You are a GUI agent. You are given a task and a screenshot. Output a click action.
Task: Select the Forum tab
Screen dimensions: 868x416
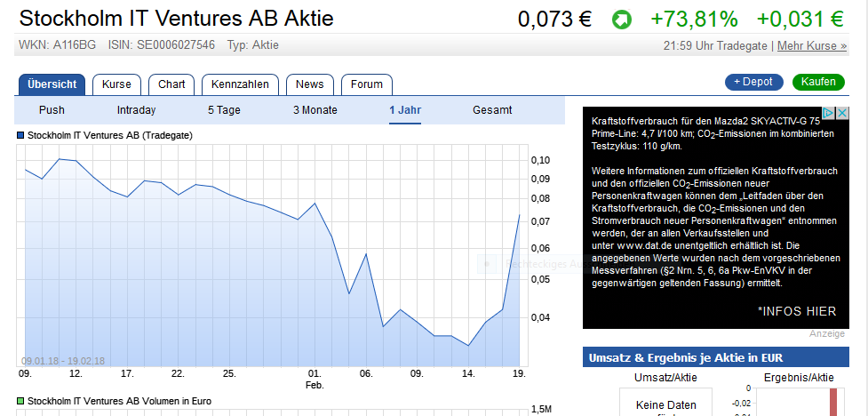click(366, 84)
